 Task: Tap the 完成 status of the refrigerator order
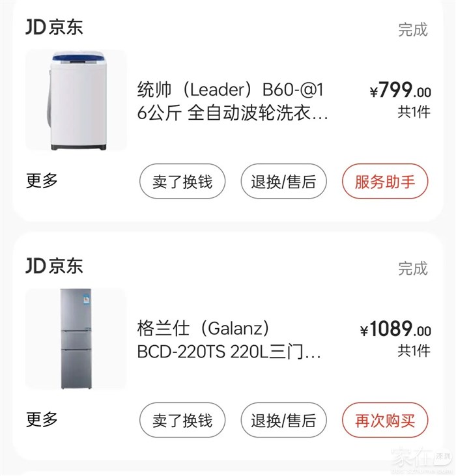[x=413, y=268]
